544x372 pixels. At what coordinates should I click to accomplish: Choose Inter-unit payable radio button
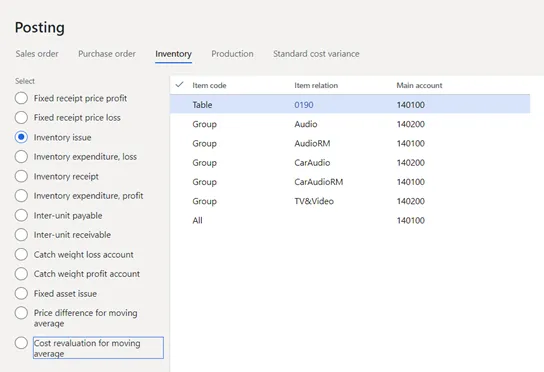21,215
